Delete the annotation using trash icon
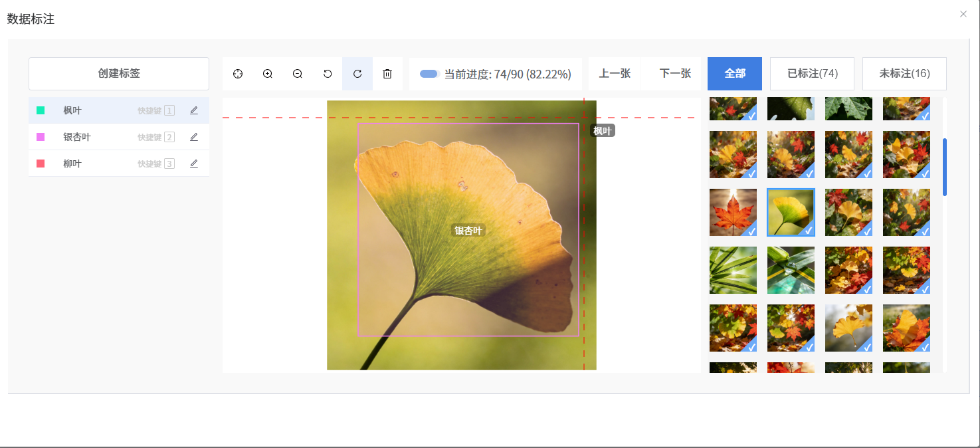This screenshot has width=980, height=448. tap(387, 74)
